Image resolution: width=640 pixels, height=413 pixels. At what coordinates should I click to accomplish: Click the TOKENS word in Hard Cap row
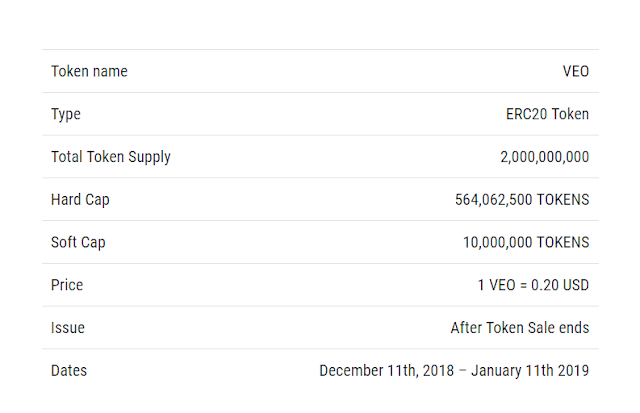point(562,200)
